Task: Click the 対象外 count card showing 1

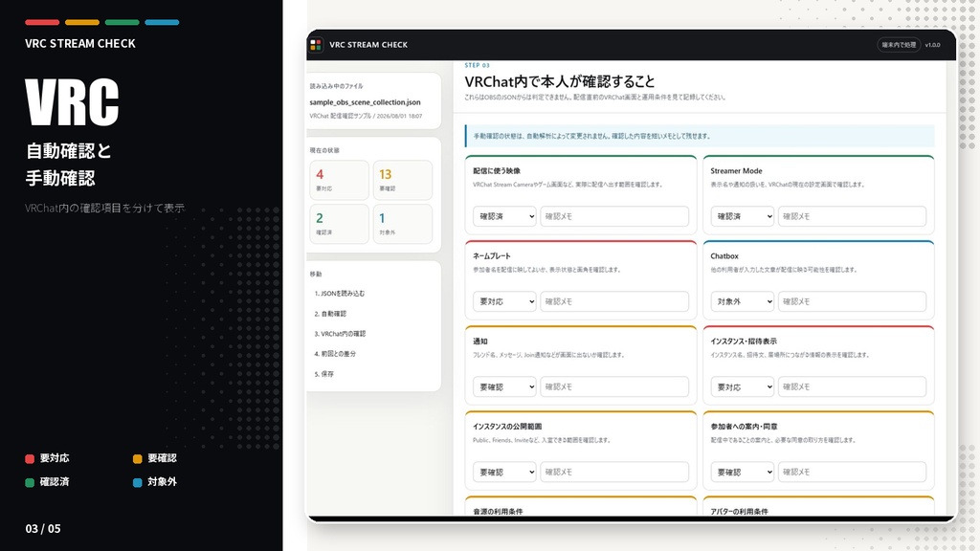Action: click(x=403, y=224)
